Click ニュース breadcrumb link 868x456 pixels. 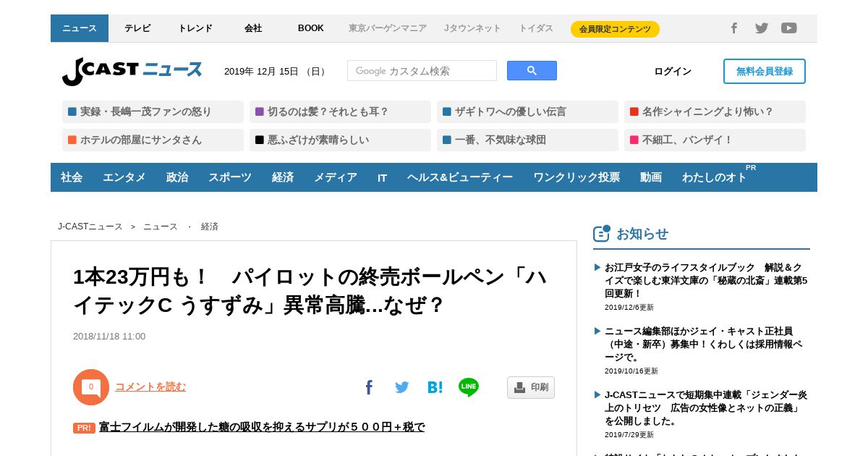[161, 227]
